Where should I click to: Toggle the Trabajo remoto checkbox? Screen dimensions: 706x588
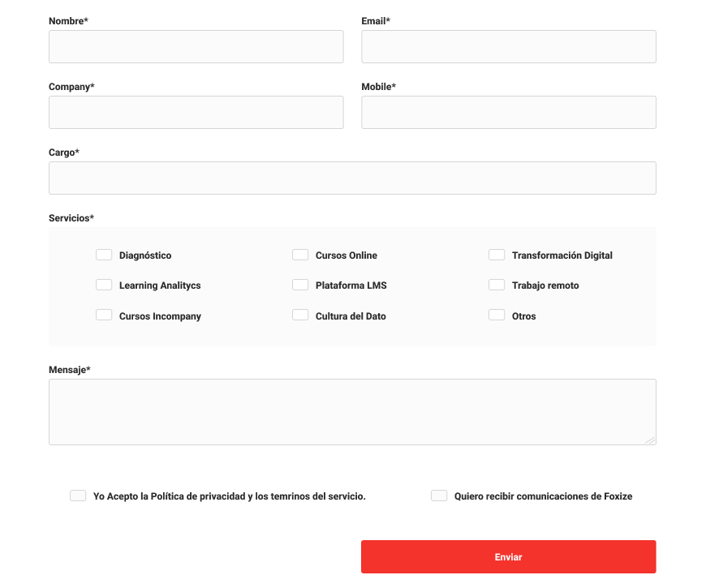tap(497, 285)
